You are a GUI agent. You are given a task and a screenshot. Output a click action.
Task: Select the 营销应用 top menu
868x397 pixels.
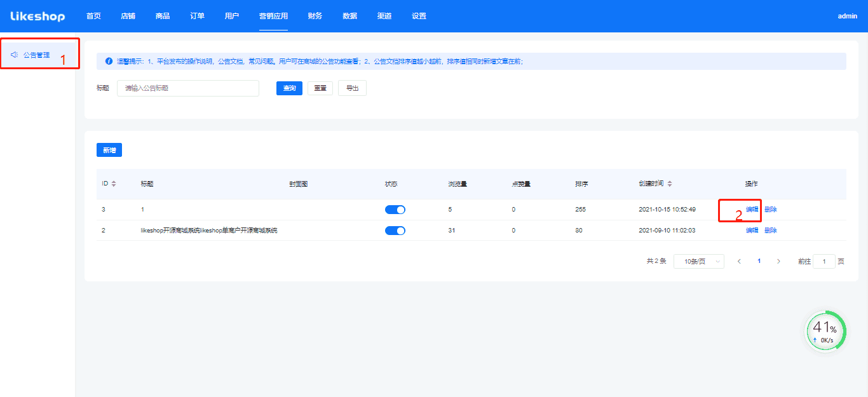[x=273, y=16]
